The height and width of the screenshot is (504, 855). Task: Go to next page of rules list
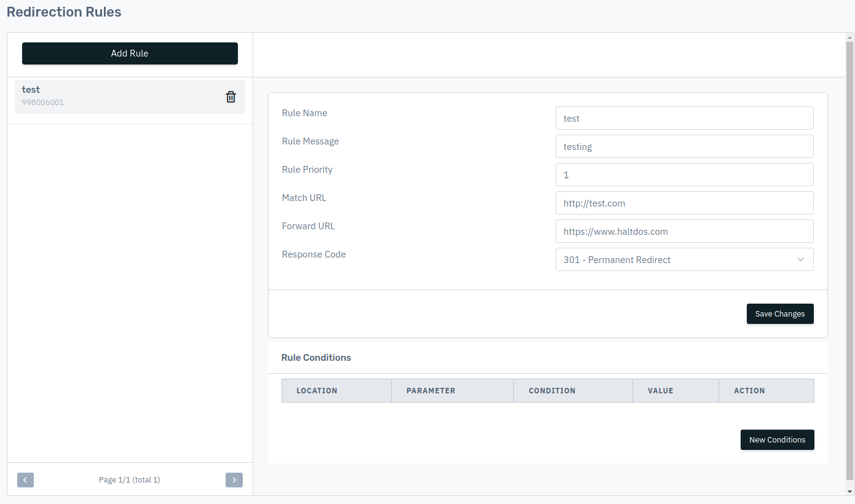point(234,480)
